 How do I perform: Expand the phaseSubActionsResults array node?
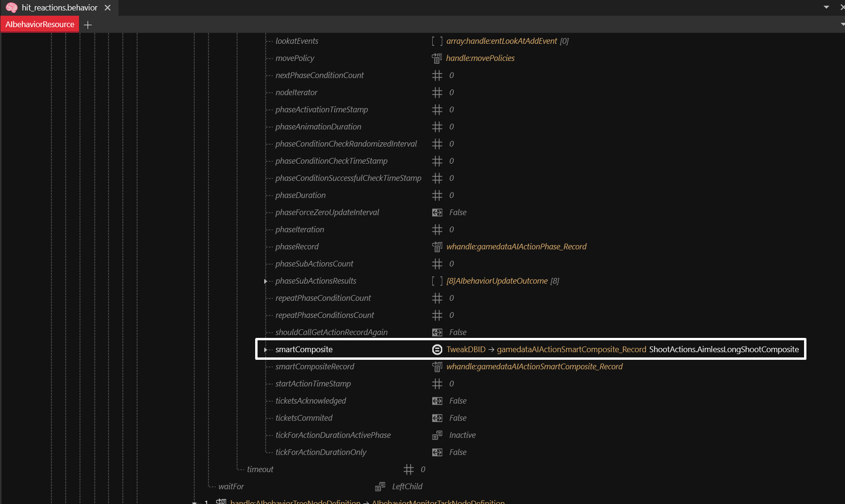[x=266, y=281]
